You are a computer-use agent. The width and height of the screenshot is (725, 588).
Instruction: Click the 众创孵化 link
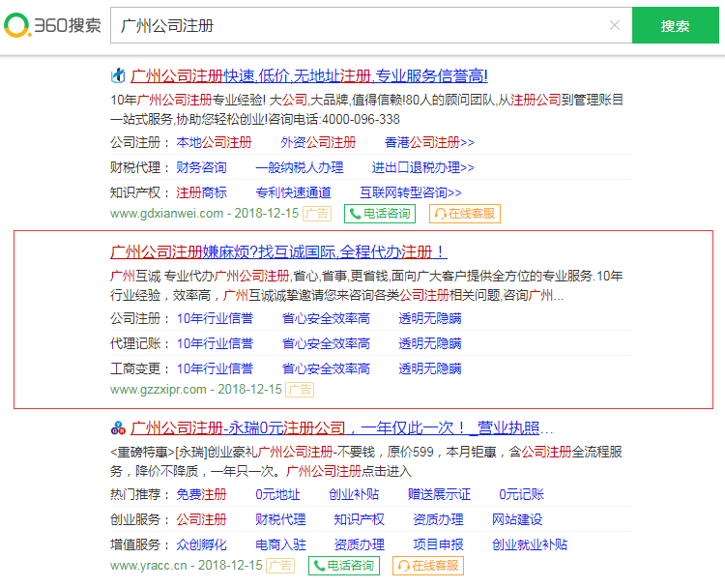pyautogui.click(x=201, y=544)
